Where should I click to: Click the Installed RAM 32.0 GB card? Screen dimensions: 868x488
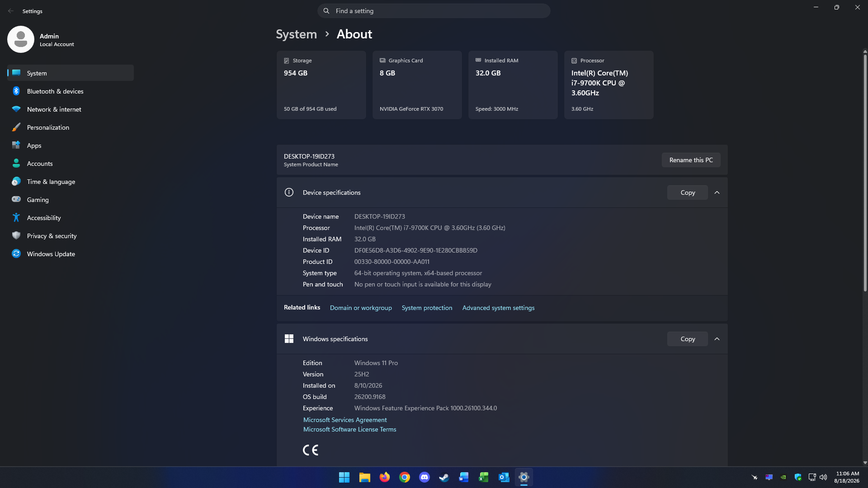click(513, 85)
